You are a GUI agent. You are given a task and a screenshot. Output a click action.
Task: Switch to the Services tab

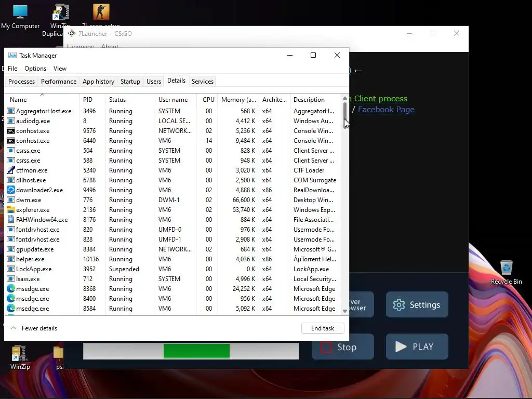[x=203, y=82]
